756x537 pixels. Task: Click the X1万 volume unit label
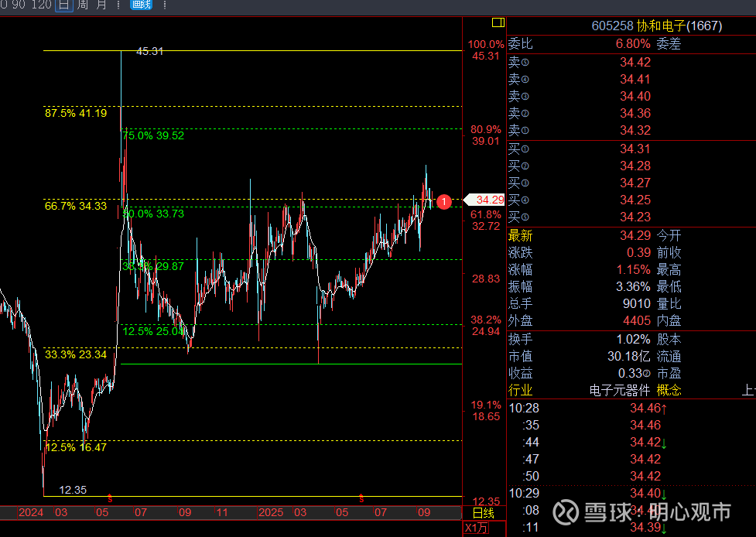[x=477, y=528]
